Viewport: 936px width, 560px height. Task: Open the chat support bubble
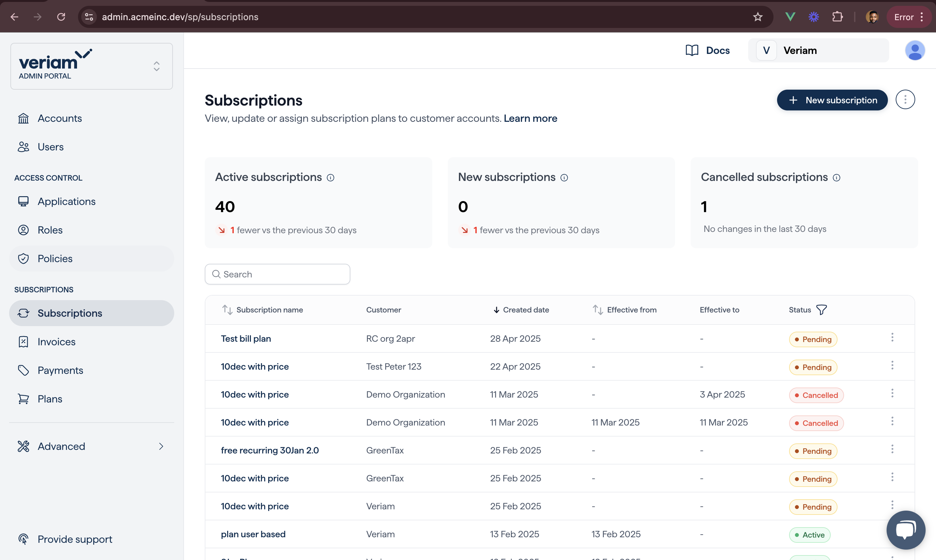coord(905,529)
